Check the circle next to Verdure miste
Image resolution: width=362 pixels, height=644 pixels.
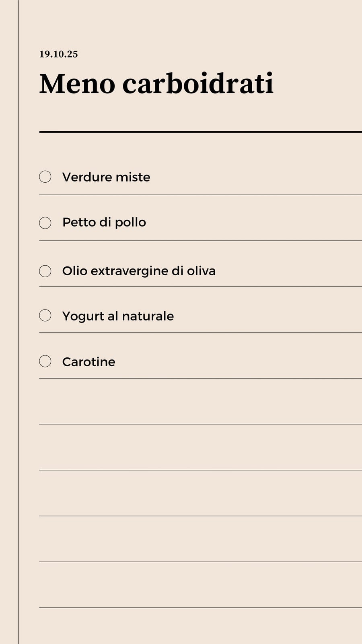click(x=45, y=177)
